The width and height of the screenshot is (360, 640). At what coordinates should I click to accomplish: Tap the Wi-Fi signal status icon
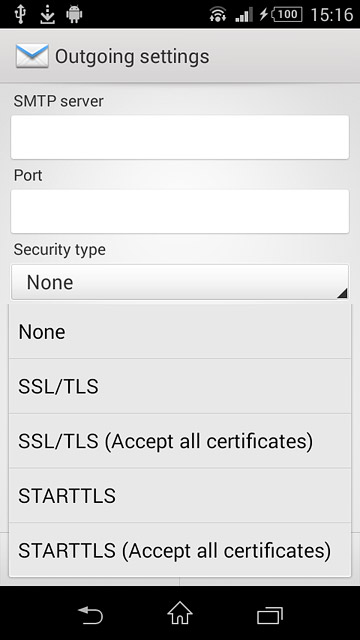(218, 15)
